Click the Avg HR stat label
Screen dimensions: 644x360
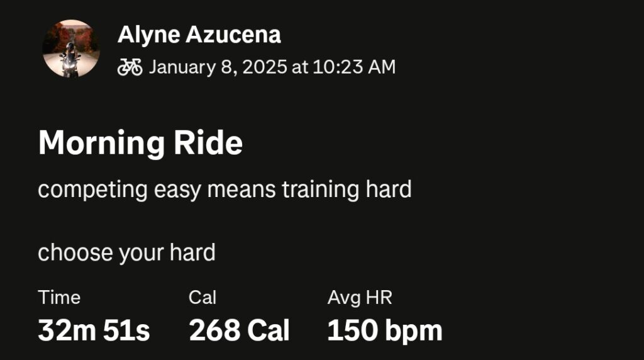tap(359, 297)
